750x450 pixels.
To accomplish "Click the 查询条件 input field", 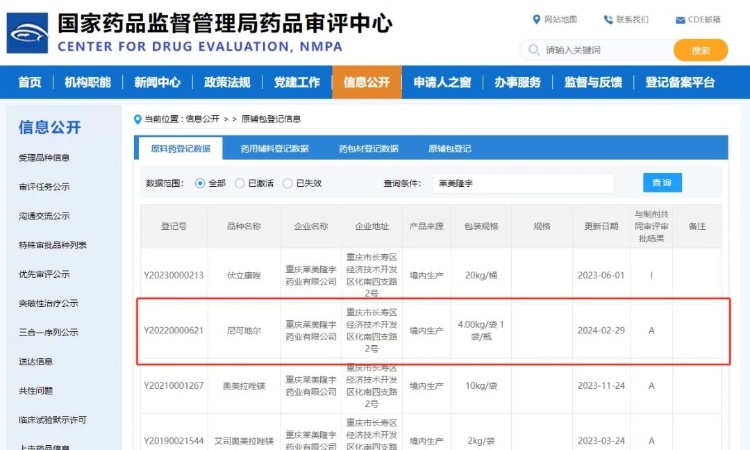I will point(523,183).
